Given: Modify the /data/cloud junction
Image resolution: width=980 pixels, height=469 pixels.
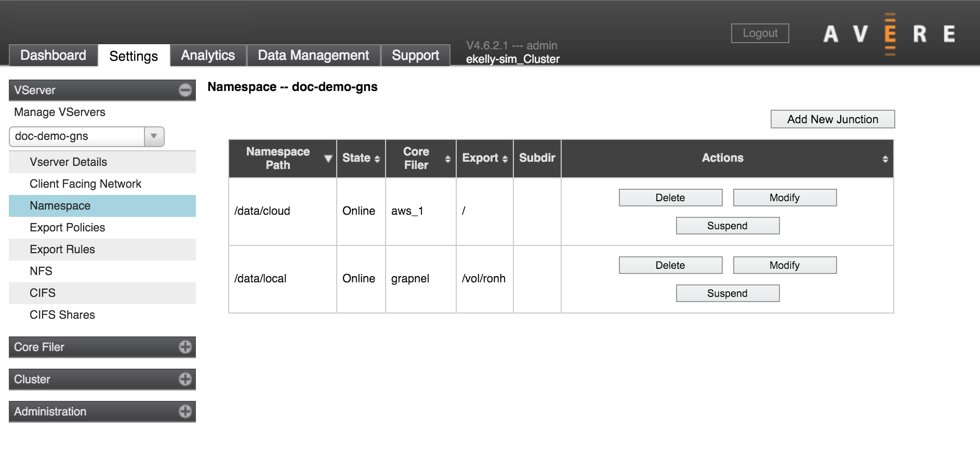Looking at the screenshot, I should pyautogui.click(x=785, y=198).
